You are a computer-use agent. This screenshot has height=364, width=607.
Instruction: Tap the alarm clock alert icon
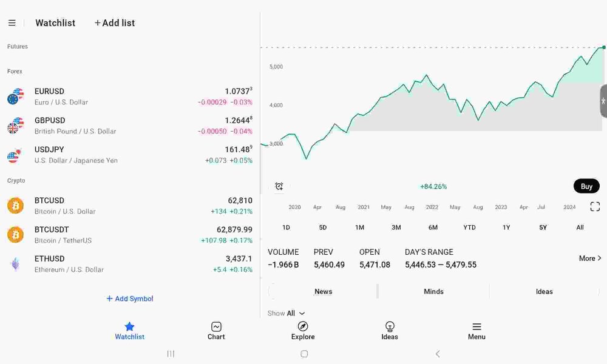(279, 186)
